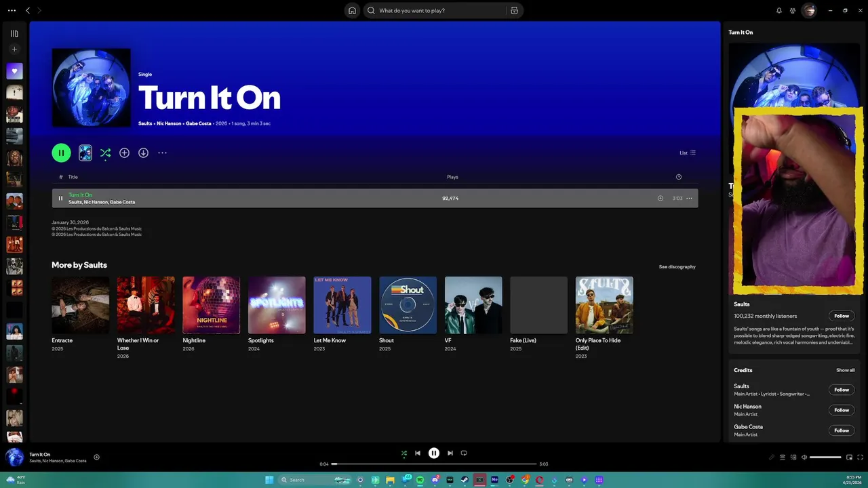Pause the Turn It On track row
868x488 pixels.
click(60, 199)
